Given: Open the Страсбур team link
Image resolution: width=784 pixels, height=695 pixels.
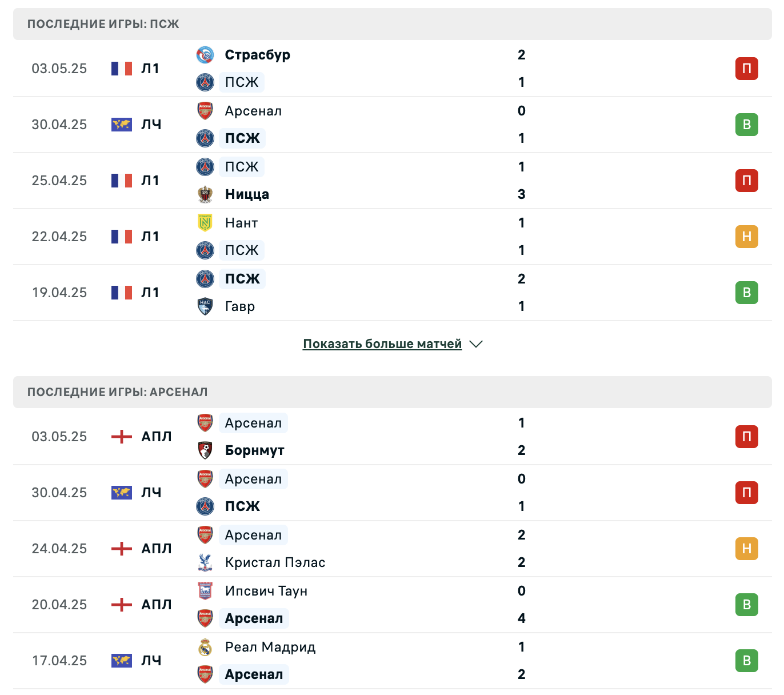Looking at the screenshot, I should click(x=258, y=55).
